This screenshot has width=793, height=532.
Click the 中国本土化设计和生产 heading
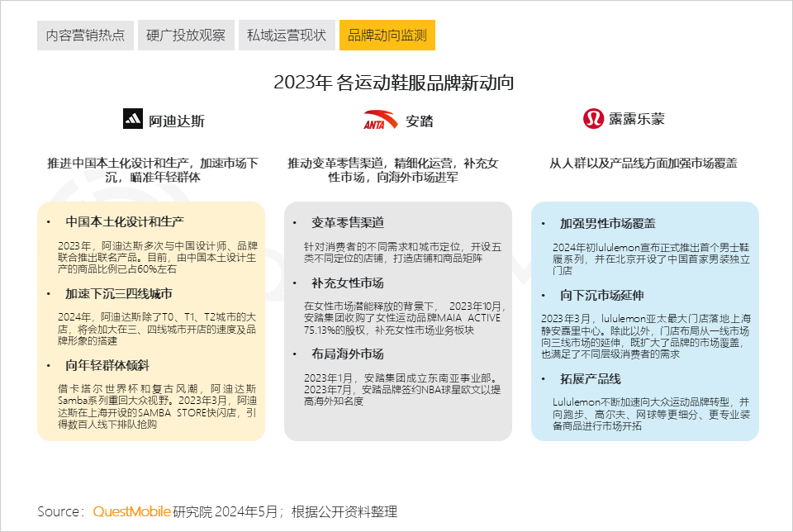click(x=125, y=221)
